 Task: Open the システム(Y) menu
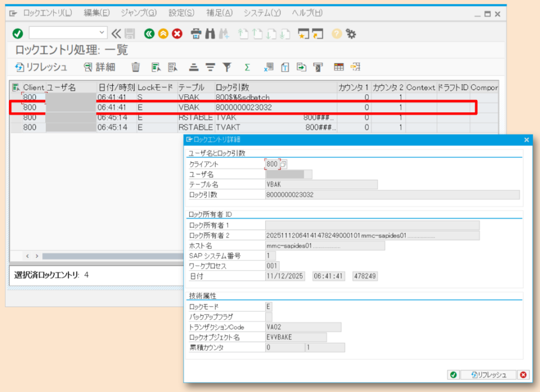(262, 13)
